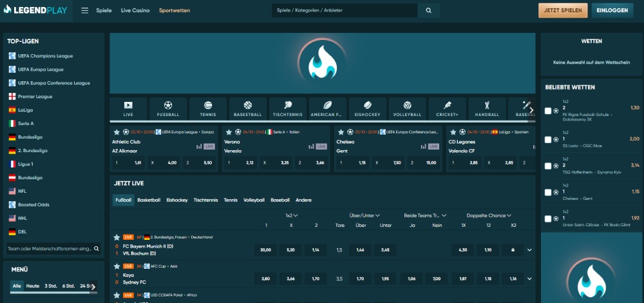Expand the Über/Unter market dropdown
Viewport: 644px width, 303px height.
(365, 215)
